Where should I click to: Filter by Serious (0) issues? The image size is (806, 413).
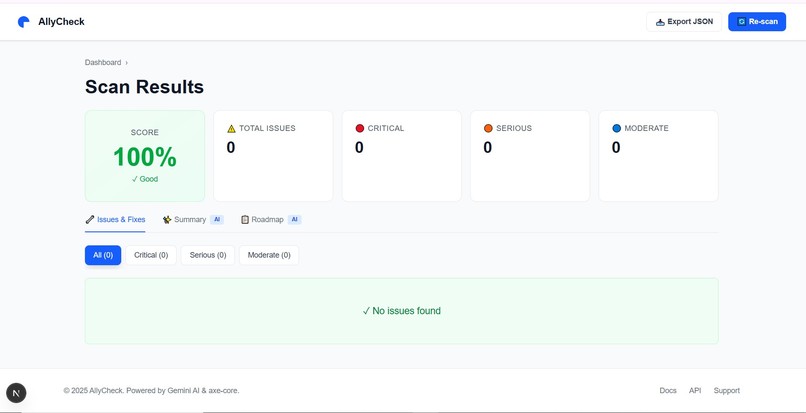pos(208,255)
